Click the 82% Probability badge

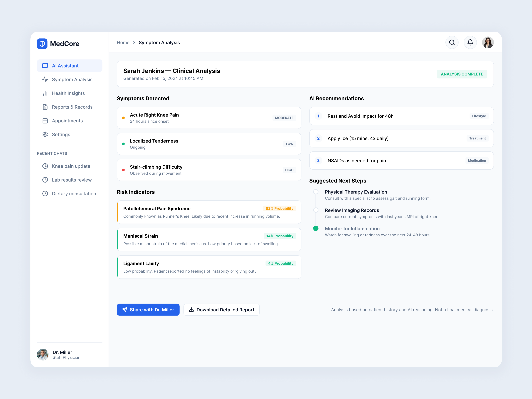pos(279,208)
